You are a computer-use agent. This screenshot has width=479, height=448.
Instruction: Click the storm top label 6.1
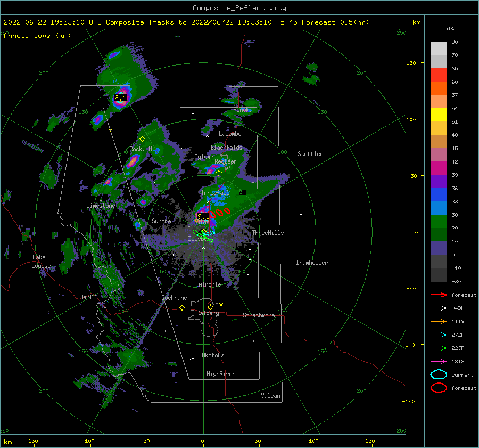point(120,98)
